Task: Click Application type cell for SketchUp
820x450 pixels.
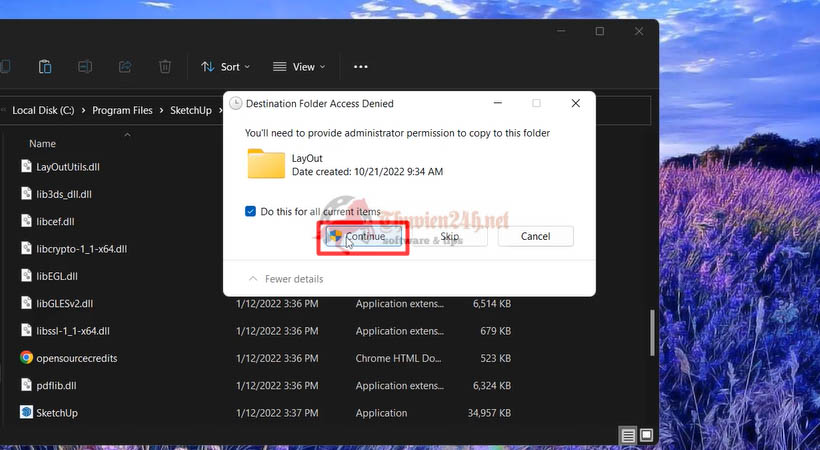Action: point(381,413)
